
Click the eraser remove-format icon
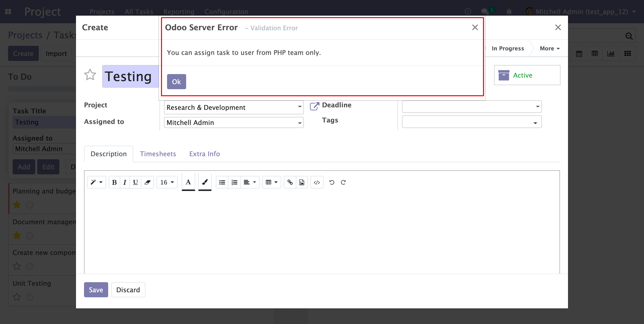pyautogui.click(x=147, y=182)
